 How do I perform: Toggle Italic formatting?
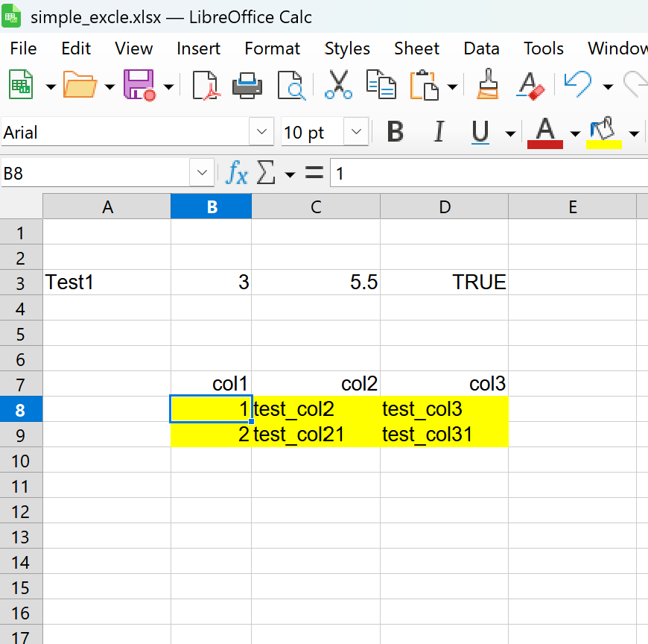[x=438, y=132]
